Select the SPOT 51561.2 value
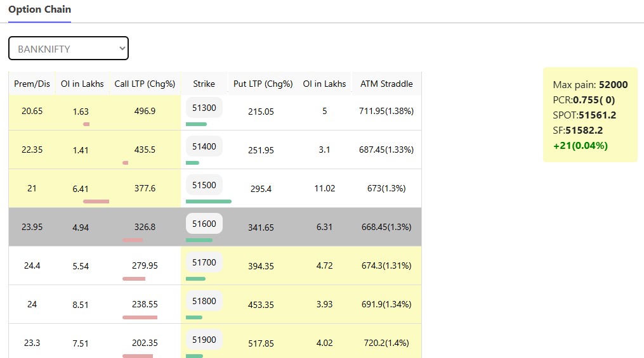 597,115
